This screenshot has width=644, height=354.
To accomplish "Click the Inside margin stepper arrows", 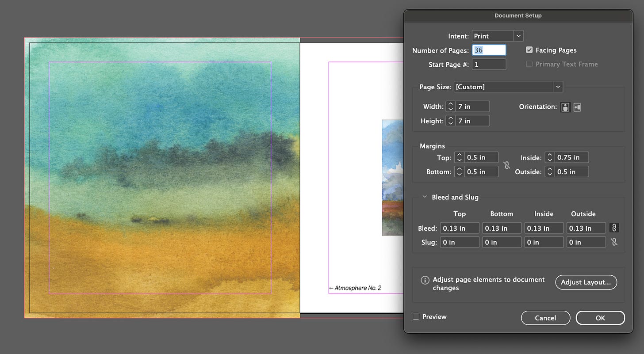I will pos(549,157).
